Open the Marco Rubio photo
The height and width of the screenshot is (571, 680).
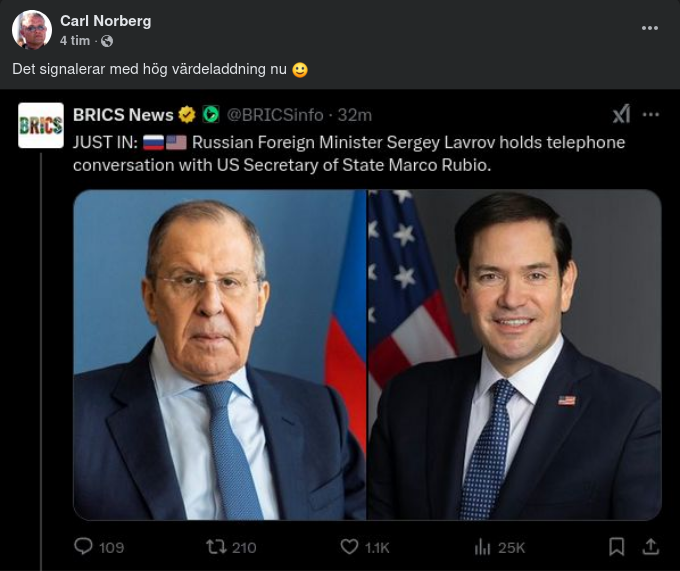[x=514, y=355]
